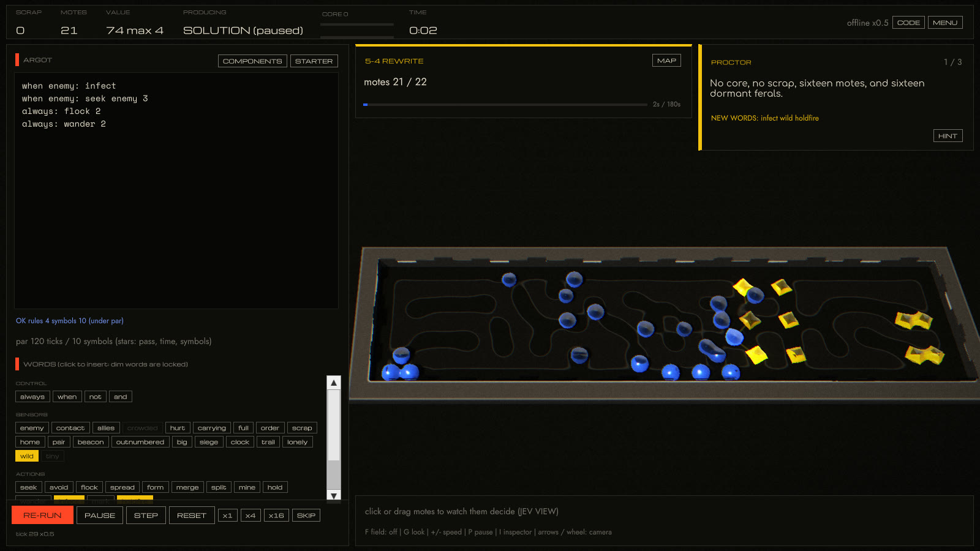The height and width of the screenshot is (551, 980).
Task: Insert the 'flock' action word
Action: coord(89,487)
